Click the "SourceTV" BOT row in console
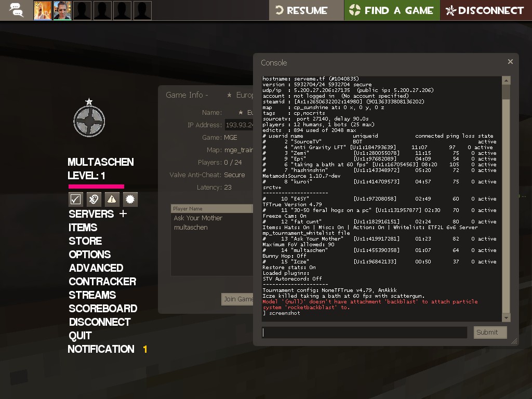The width and height of the screenshot is (532, 399). click(x=379, y=142)
